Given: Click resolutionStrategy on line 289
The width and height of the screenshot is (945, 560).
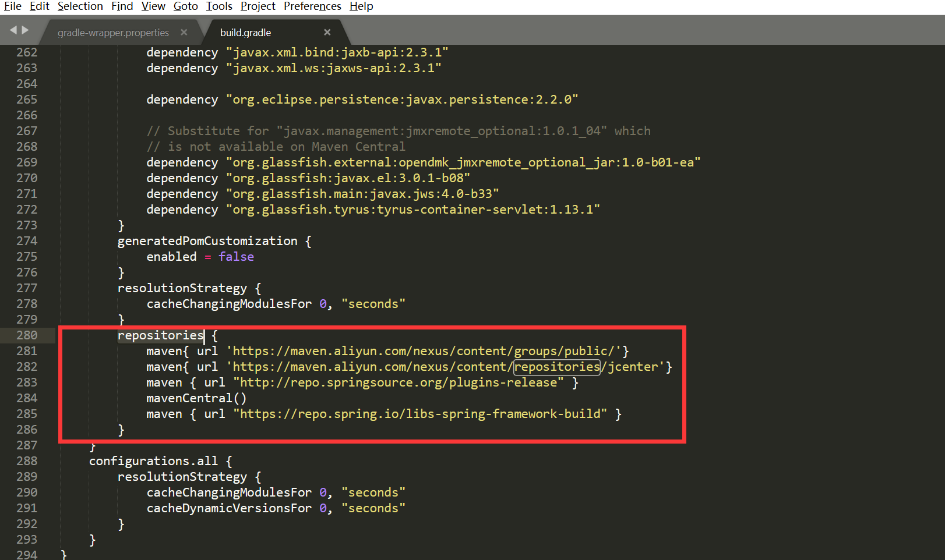Looking at the screenshot, I should pyautogui.click(x=182, y=477).
